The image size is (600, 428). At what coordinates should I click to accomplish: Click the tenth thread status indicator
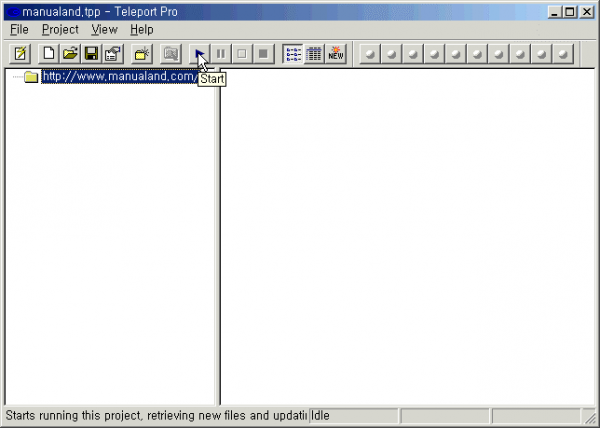click(563, 54)
